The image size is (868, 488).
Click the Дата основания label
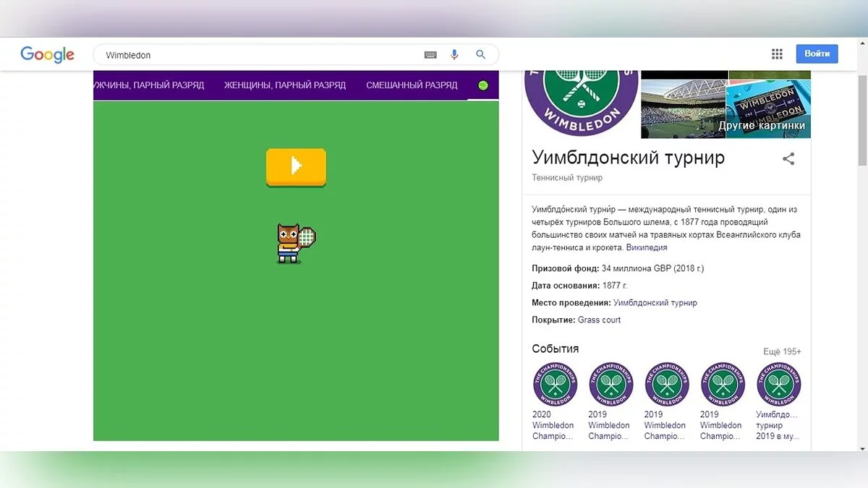pyautogui.click(x=566, y=286)
